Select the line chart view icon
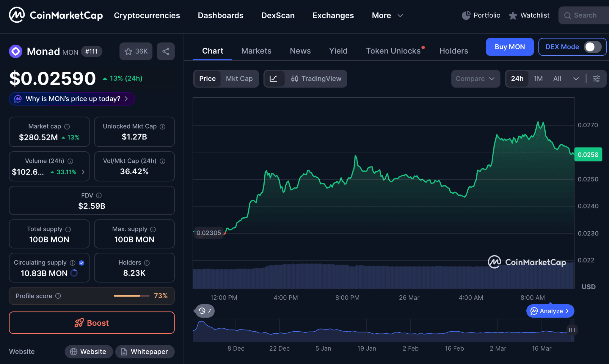This screenshot has height=364, width=609. pyautogui.click(x=274, y=79)
